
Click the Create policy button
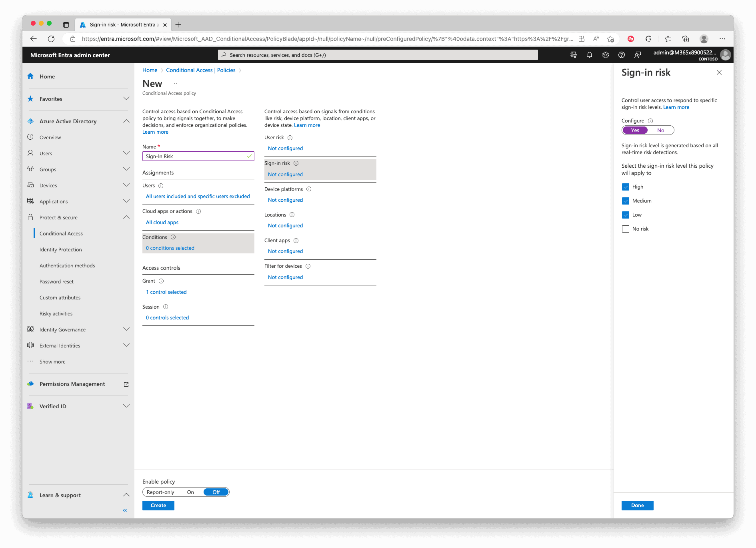click(x=158, y=506)
